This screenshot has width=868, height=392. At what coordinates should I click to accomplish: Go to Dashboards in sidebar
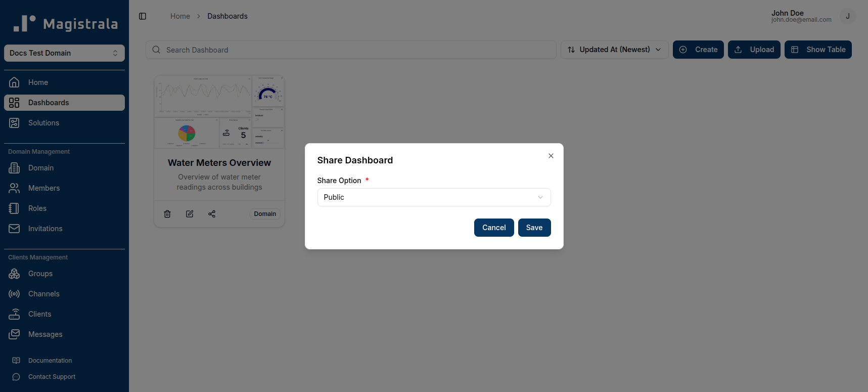point(64,103)
